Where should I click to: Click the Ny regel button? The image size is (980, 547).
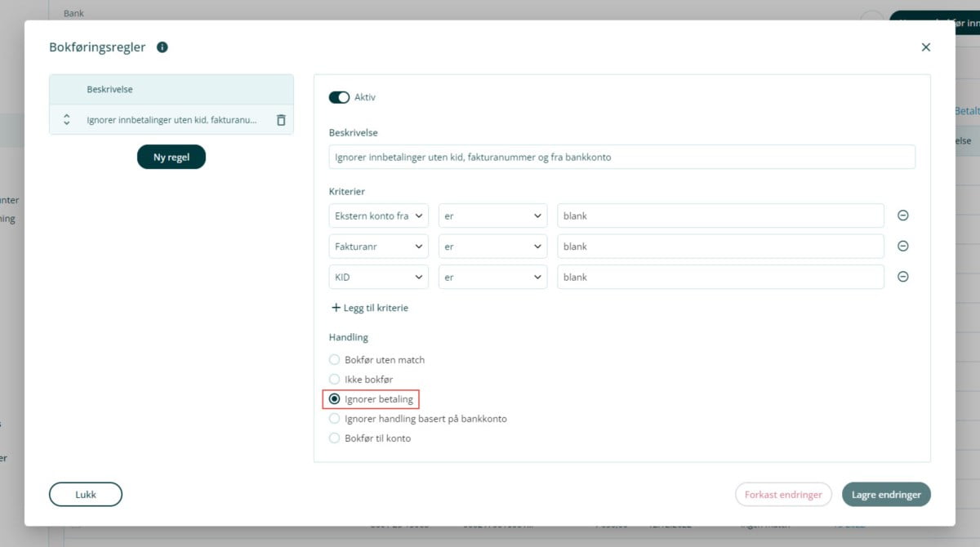pos(171,157)
